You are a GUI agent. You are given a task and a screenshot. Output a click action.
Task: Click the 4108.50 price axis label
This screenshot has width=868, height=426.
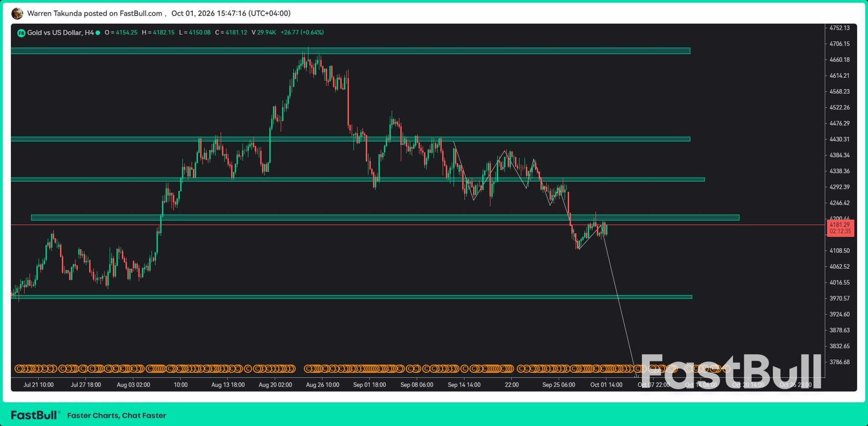(x=839, y=251)
